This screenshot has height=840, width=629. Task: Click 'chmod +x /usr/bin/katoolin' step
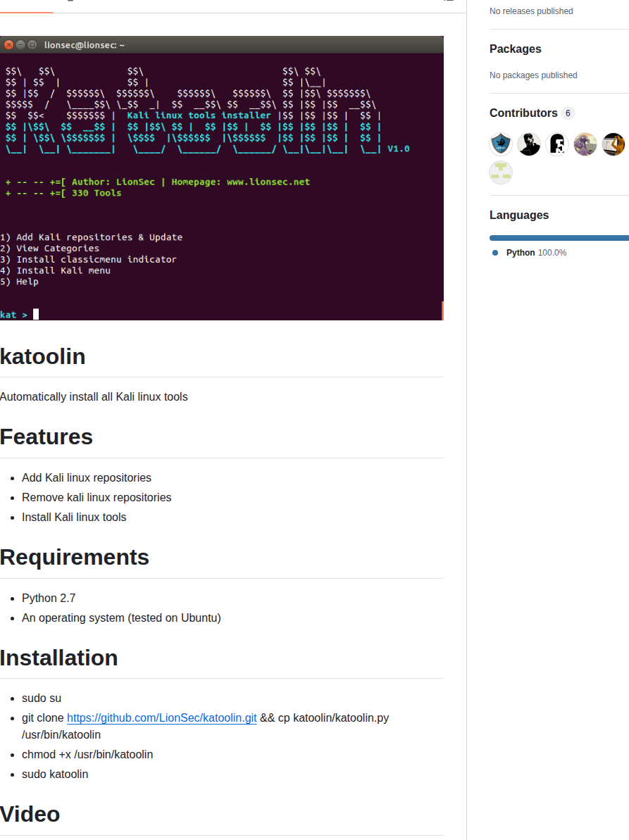(87, 755)
